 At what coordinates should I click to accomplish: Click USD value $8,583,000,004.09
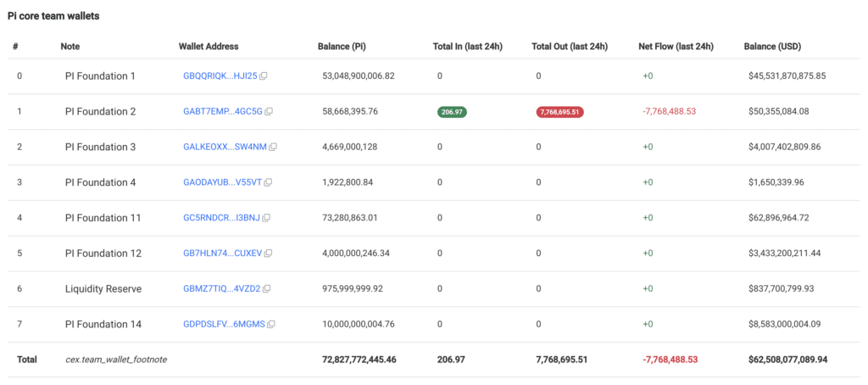coord(785,325)
